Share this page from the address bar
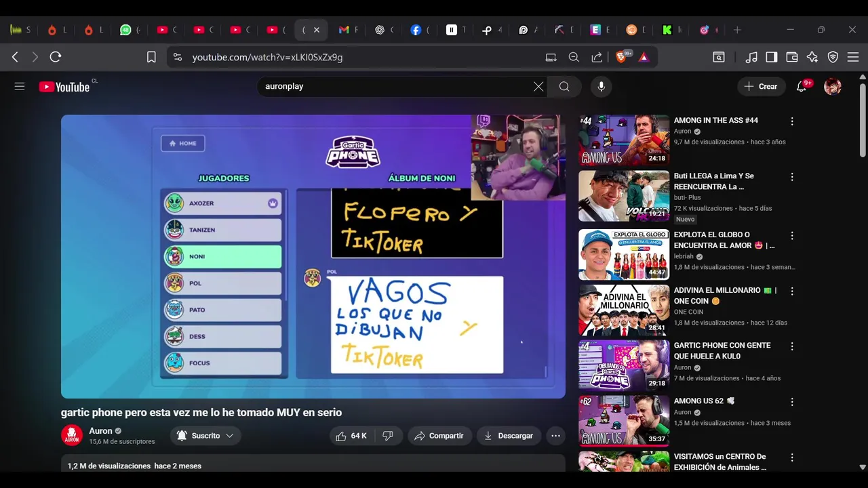Screen dimensions: 868x488 pos(597,58)
